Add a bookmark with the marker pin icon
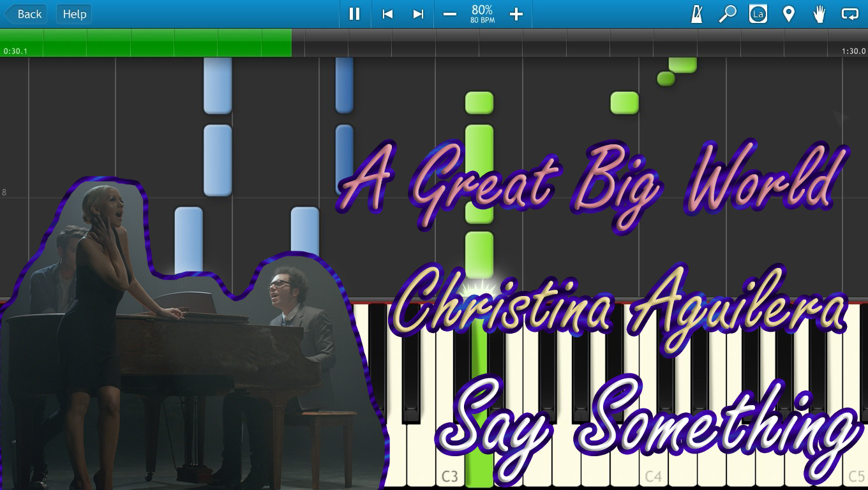 789,14
